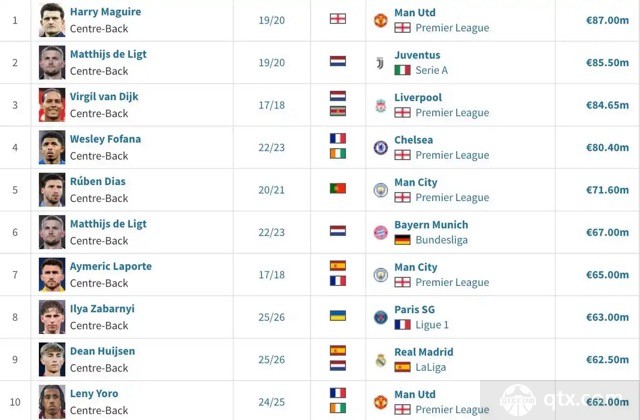
Task: Open Harry Maguire's player profile link
Action: click(105, 12)
